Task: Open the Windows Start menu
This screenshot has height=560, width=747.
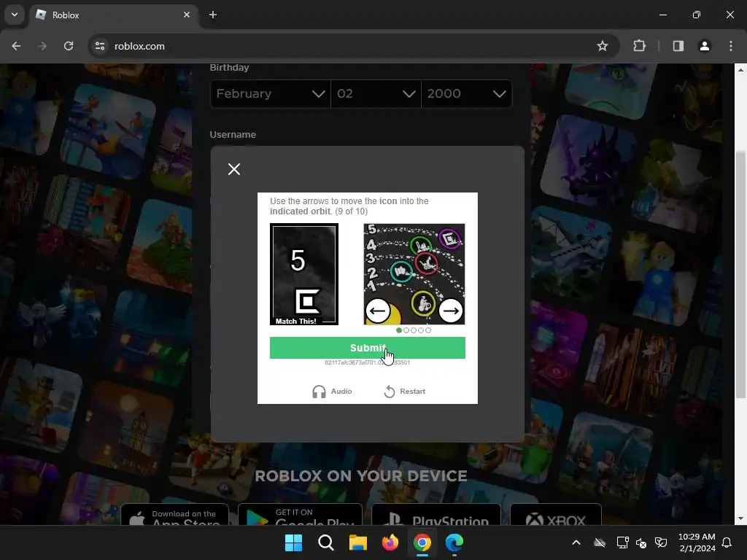Action: point(293,542)
